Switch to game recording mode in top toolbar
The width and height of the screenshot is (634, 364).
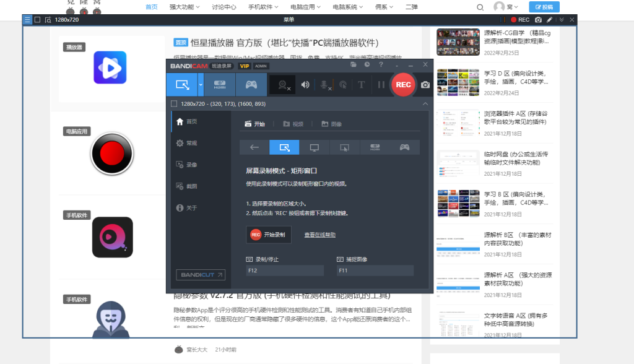251,85
